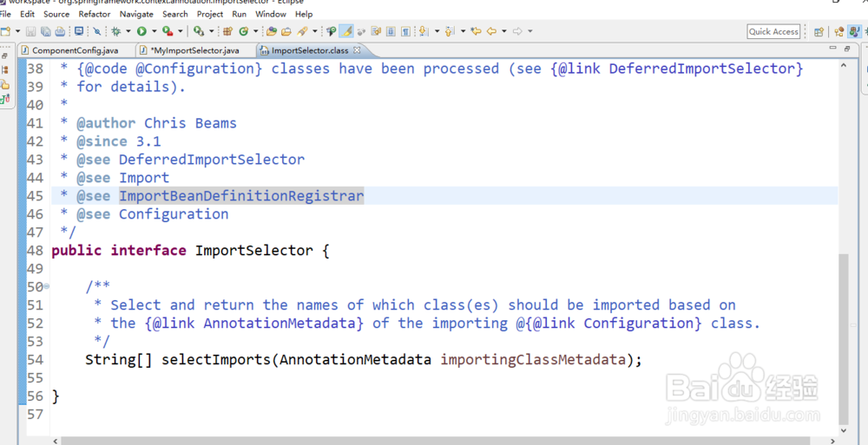Switch to the Java EE perspective icon
The image size is (868, 445).
tap(839, 31)
